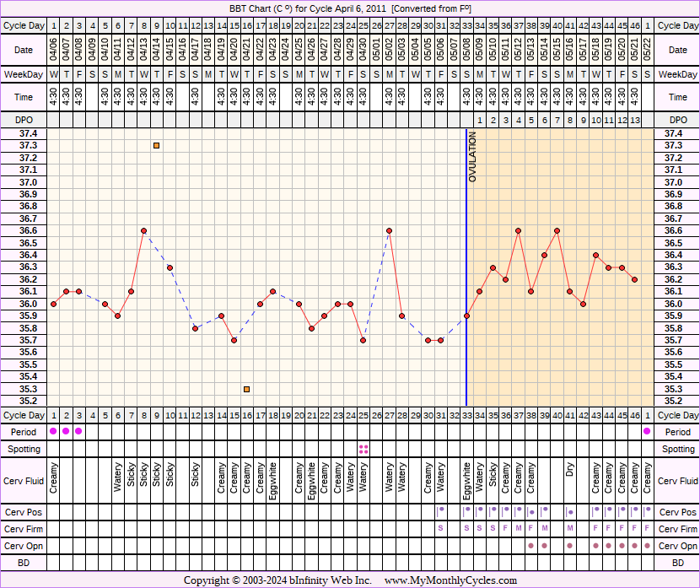Select the period dot on cycle day 2
This screenshot has width=700, height=588.
(x=66, y=431)
